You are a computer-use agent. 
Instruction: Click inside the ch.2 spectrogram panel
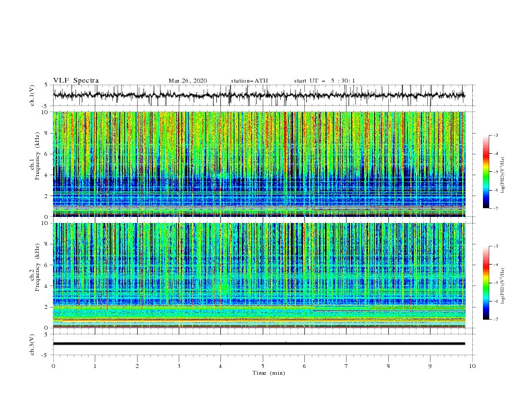click(259, 275)
